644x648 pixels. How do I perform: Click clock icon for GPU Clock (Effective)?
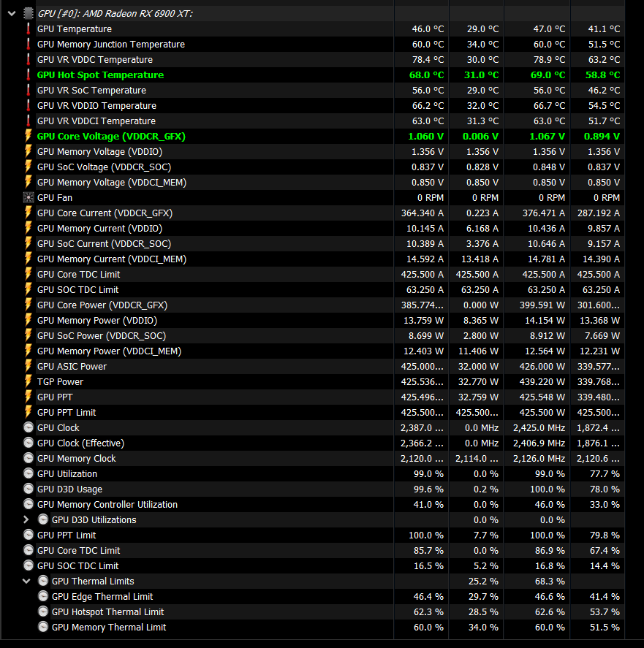pos(28,443)
